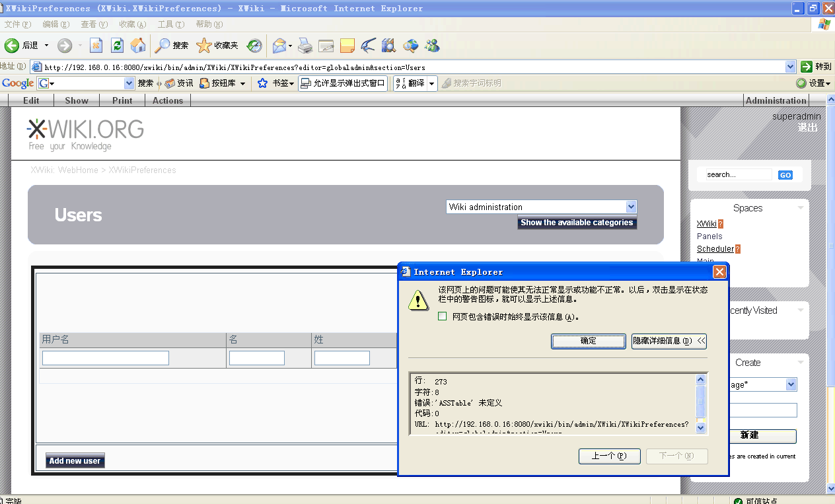Click the Google toolbar logo
The image size is (835, 504).
coord(18,83)
